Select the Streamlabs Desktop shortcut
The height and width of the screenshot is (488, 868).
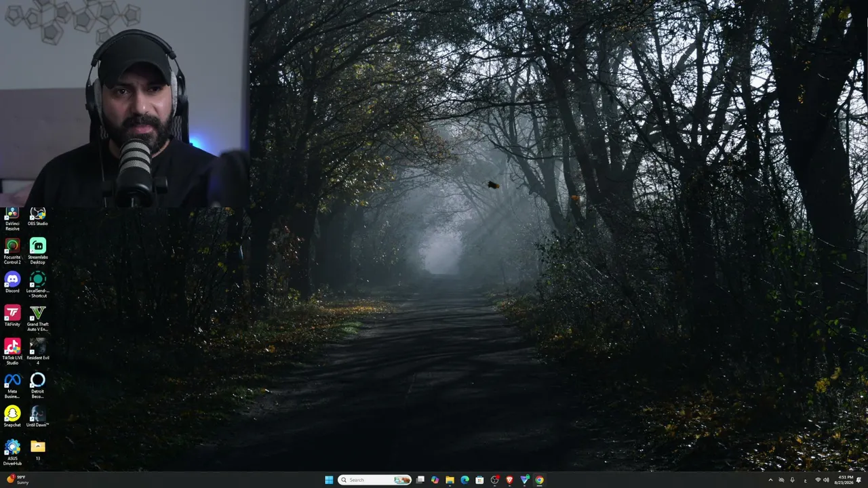point(37,251)
